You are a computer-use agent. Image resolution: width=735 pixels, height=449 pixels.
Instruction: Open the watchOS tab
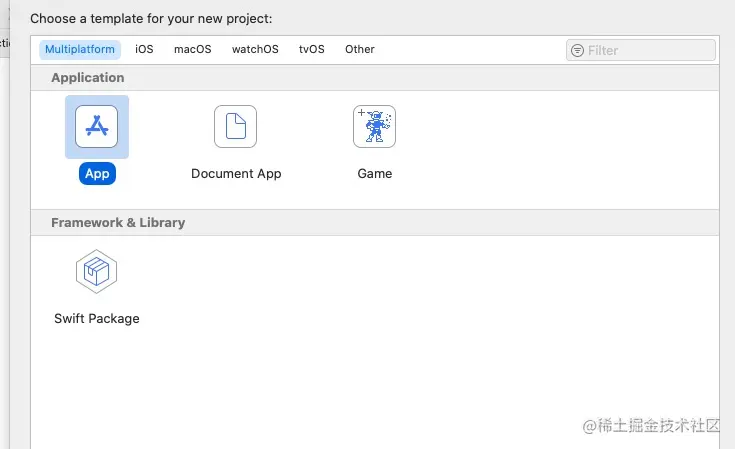(x=255, y=49)
